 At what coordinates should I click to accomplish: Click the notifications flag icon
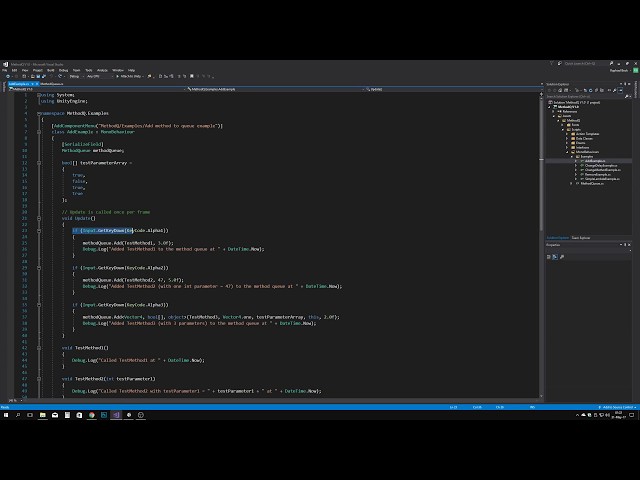click(x=551, y=64)
